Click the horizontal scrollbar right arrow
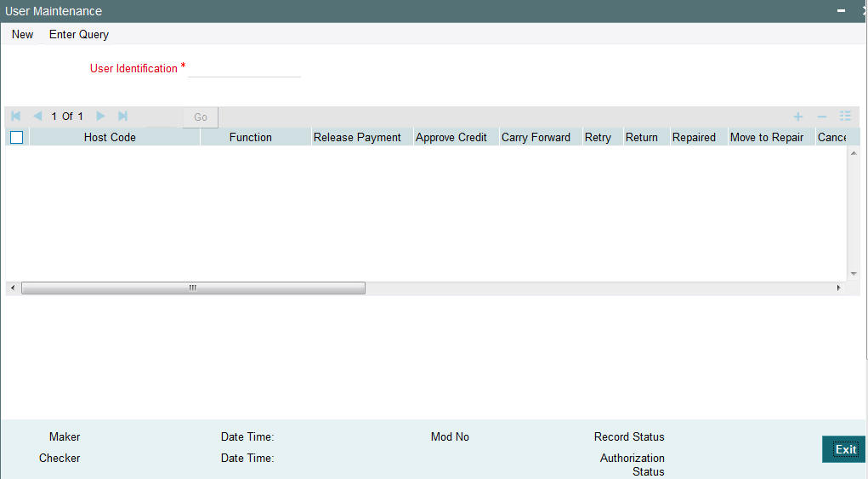Image resolution: width=868 pixels, height=479 pixels. click(x=838, y=288)
